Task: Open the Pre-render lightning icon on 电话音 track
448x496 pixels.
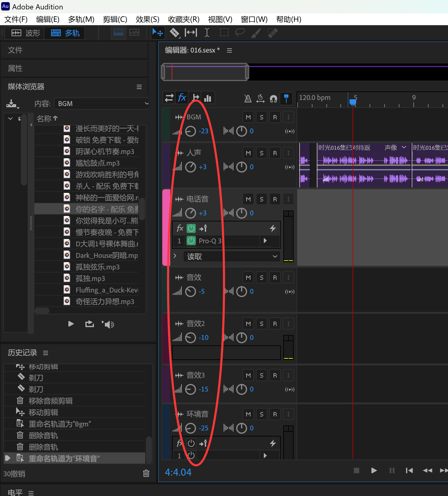Action: [273, 228]
